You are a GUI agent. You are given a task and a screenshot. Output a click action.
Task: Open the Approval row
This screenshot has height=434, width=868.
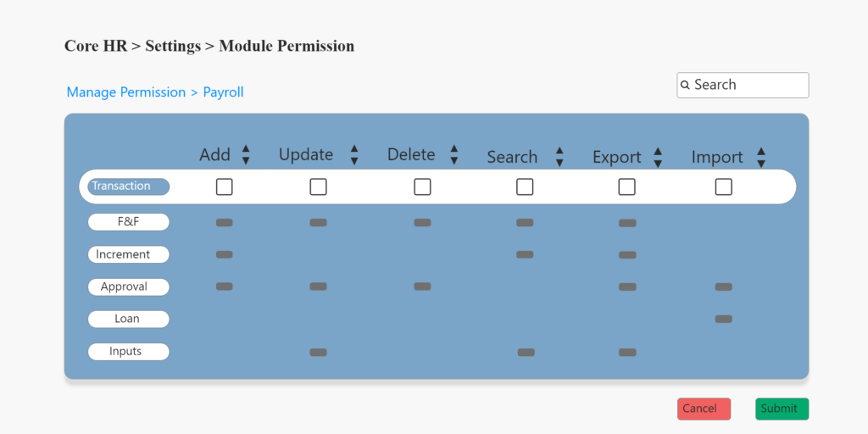tap(129, 287)
